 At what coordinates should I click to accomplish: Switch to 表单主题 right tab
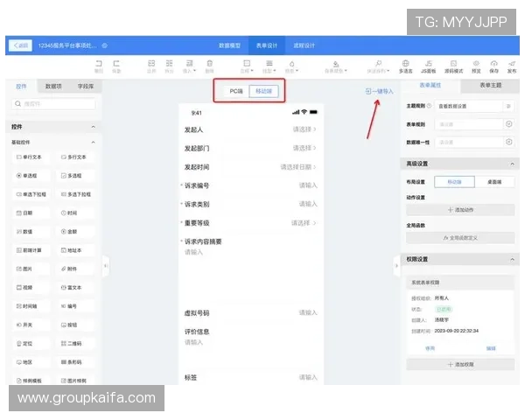(491, 86)
